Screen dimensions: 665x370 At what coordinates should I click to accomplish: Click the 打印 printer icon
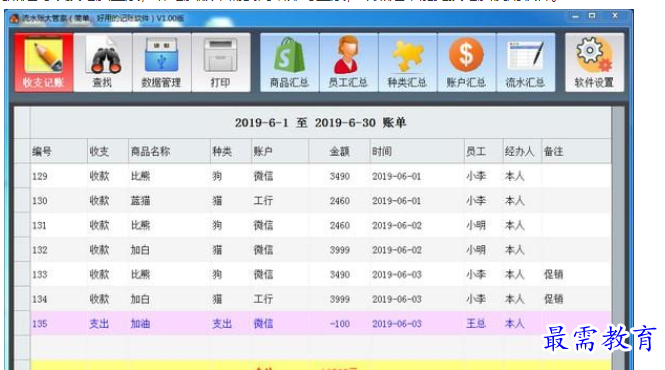pos(221,62)
